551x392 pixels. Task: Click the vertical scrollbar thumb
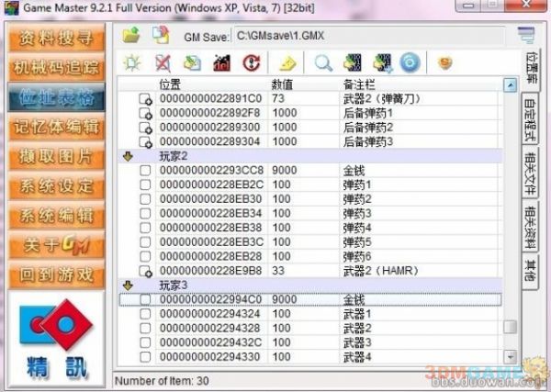510,327
